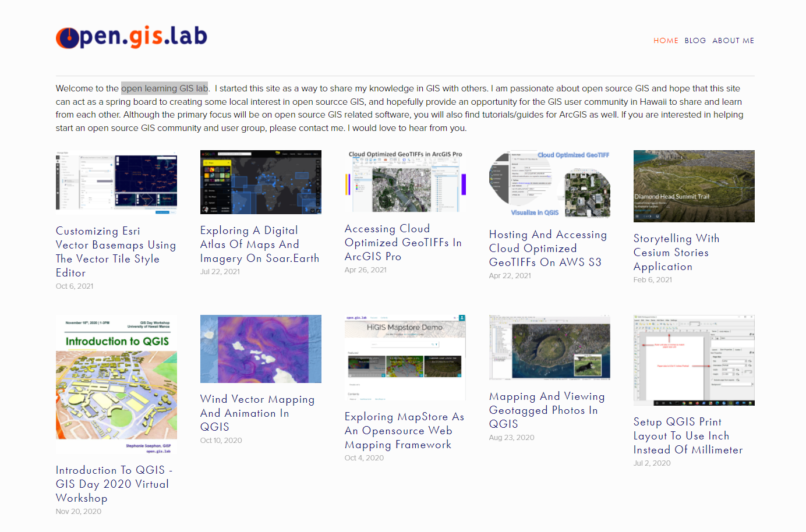Screen dimensions: 806x532
Task: Open Setup QGIS Print Layout To Use Inch
Action: pyautogui.click(x=688, y=435)
